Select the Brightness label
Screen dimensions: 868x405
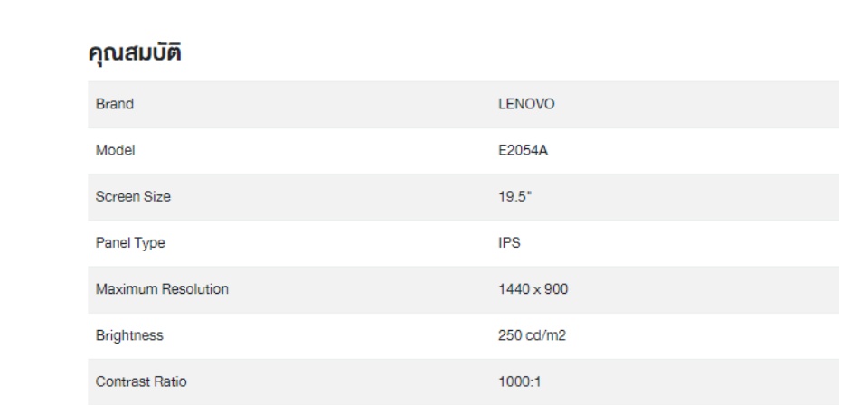pyautogui.click(x=129, y=335)
